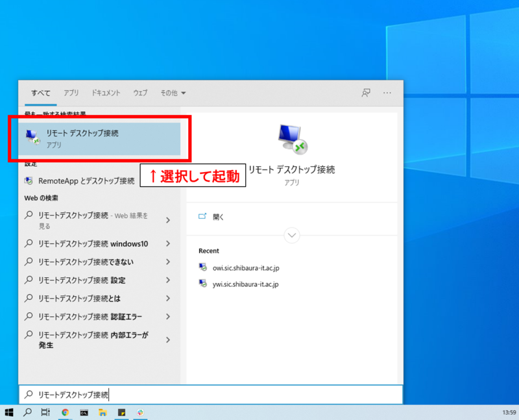Click 開く to open the app
This screenshot has width=519, height=420.
click(x=219, y=217)
